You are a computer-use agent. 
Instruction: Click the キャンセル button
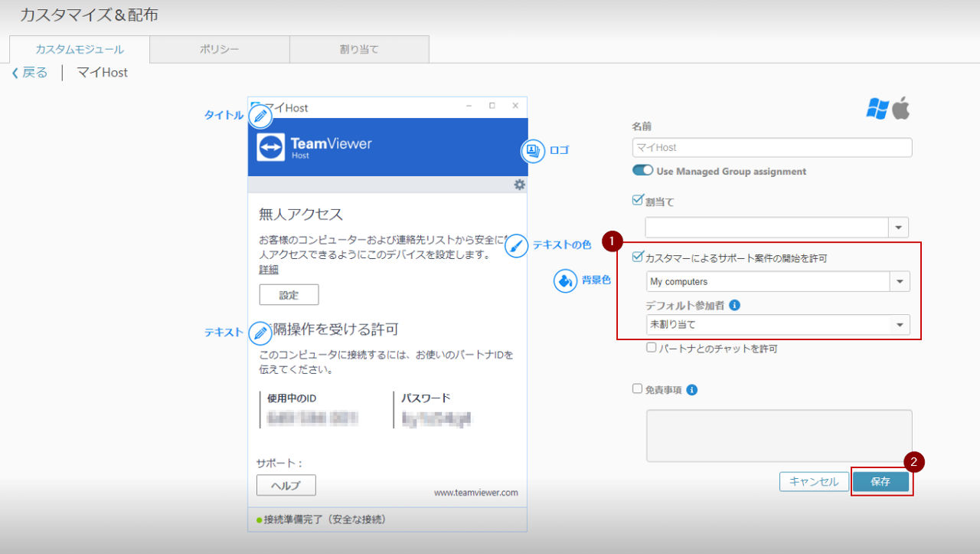814,482
